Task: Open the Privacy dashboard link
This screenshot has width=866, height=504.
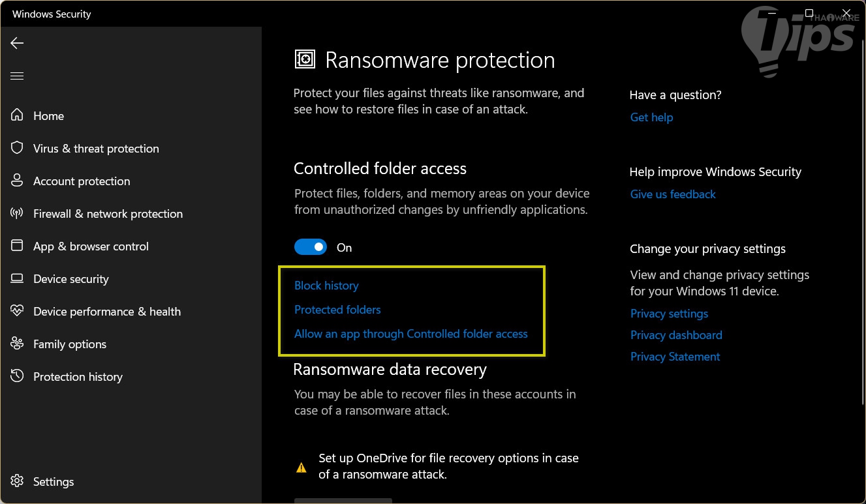Action: tap(676, 335)
